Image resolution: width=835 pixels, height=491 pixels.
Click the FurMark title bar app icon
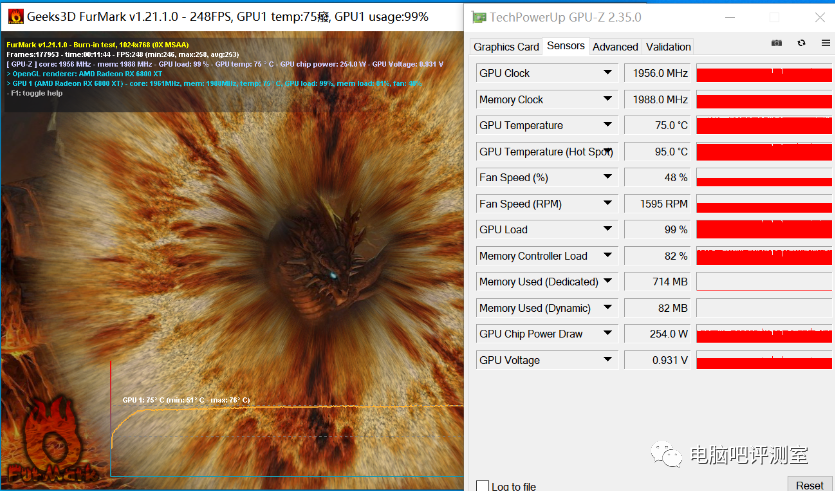pos(16,17)
